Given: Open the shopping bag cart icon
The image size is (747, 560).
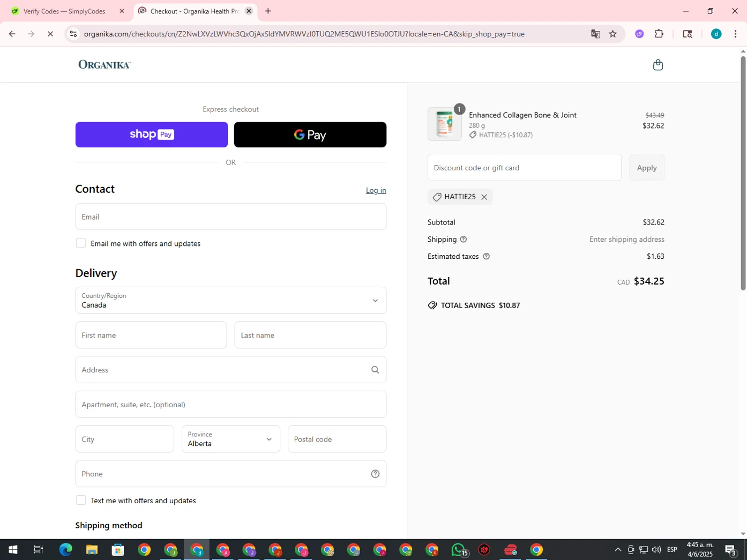Looking at the screenshot, I should pos(658,65).
